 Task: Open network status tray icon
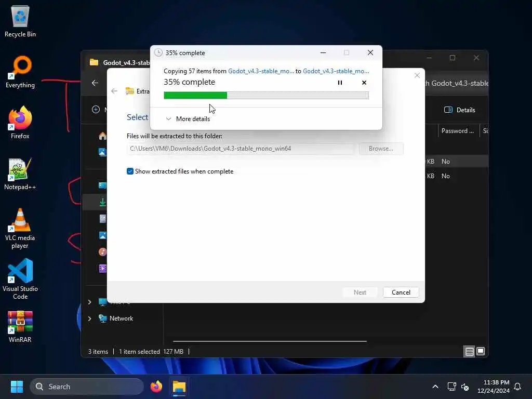pyautogui.click(x=451, y=387)
